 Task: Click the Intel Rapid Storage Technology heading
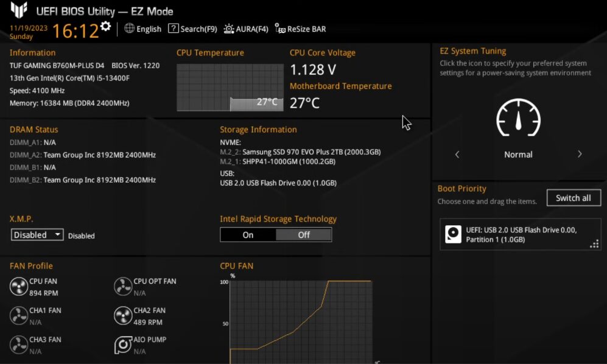(278, 219)
